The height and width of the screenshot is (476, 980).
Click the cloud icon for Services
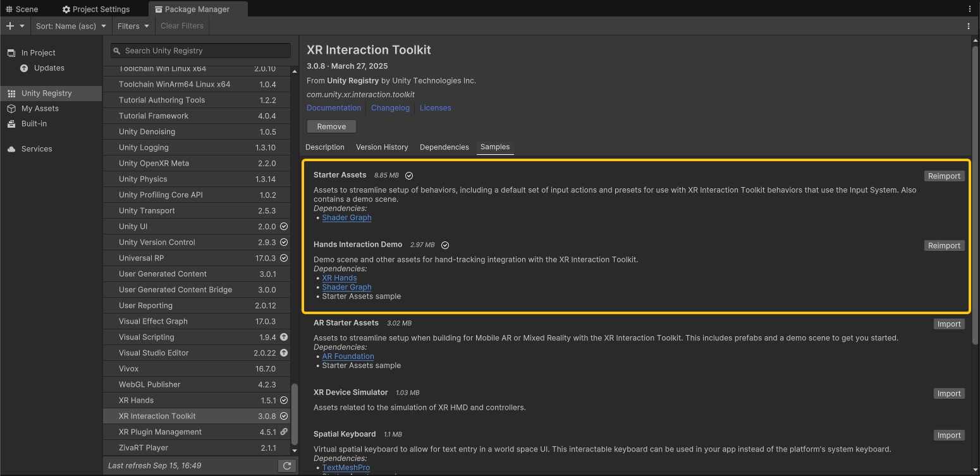pyautogui.click(x=11, y=149)
